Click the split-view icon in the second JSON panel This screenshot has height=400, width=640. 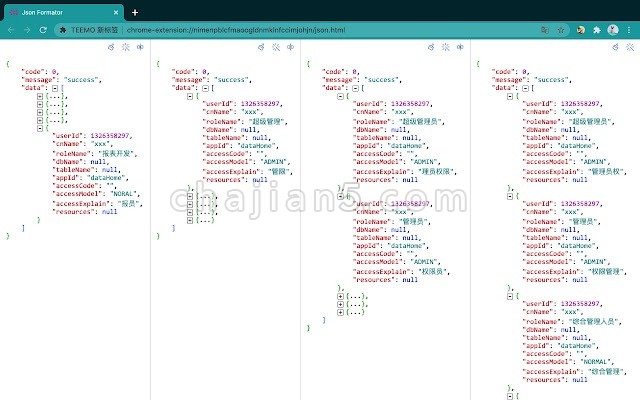[x=290, y=47]
